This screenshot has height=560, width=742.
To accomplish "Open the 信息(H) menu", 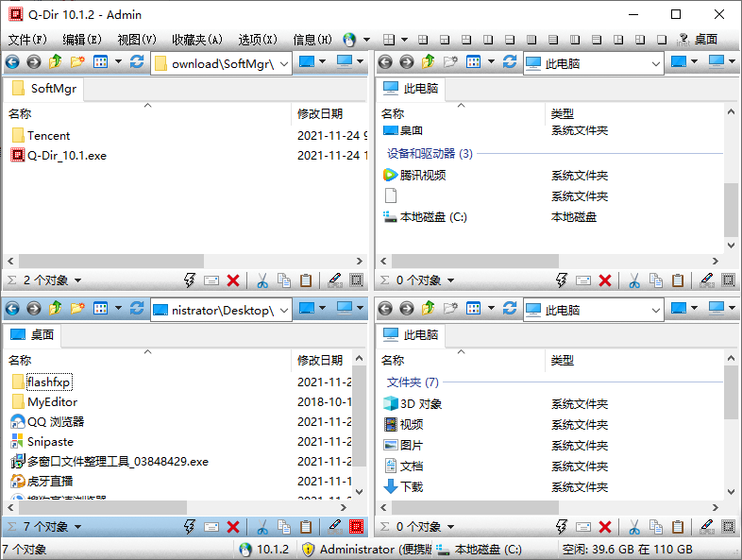I will 312,40.
